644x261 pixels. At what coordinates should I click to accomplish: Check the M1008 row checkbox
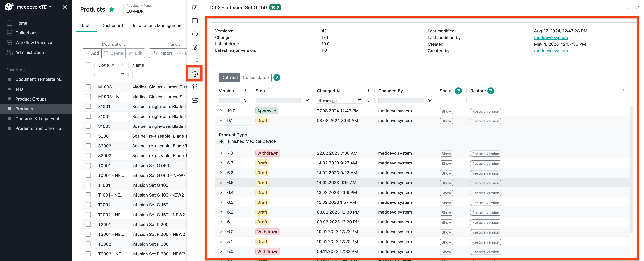[x=88, y=87]
